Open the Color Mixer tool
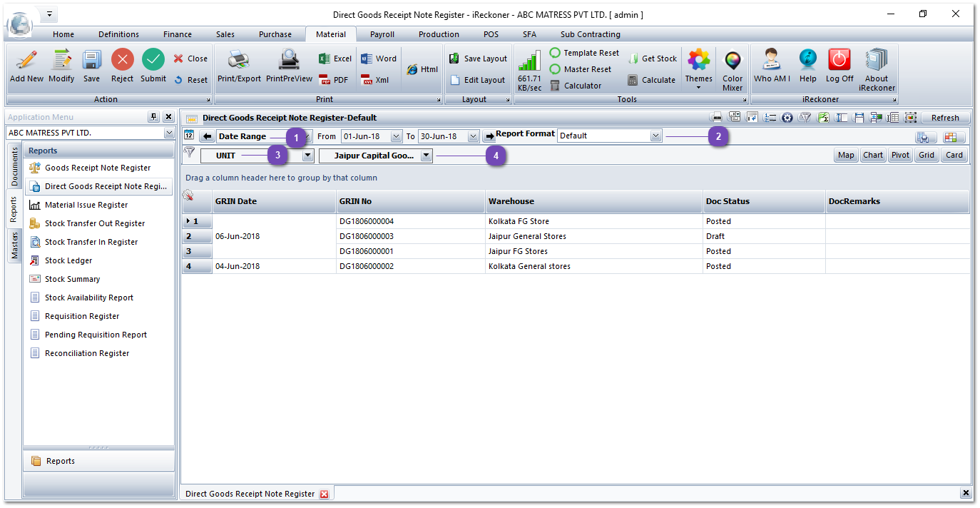 pos(732,61)
